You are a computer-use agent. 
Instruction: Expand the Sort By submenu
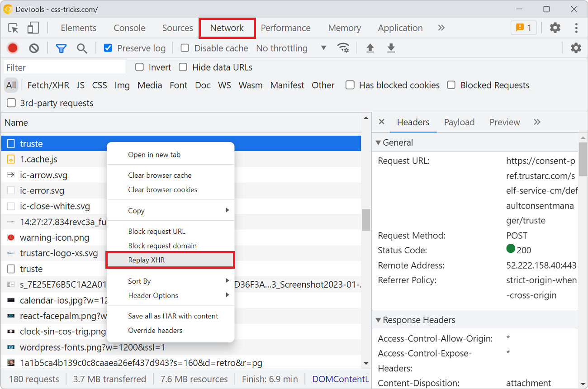tap(171, 281)
